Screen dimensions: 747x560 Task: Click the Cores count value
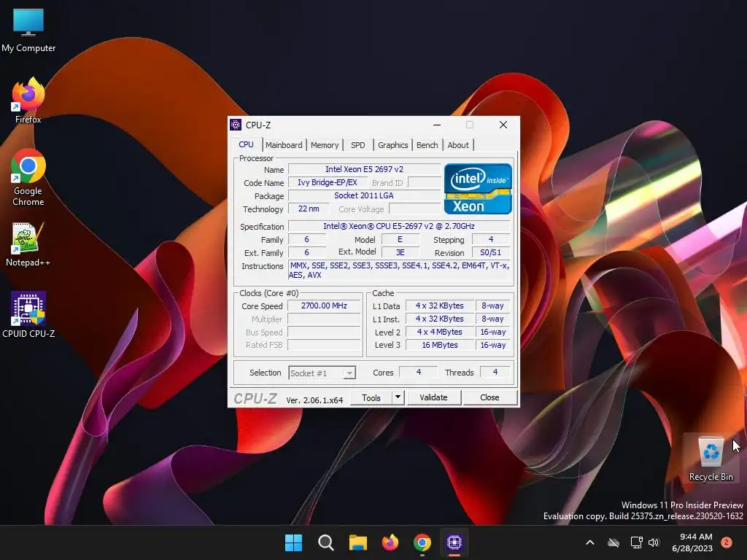coord(418,372)
